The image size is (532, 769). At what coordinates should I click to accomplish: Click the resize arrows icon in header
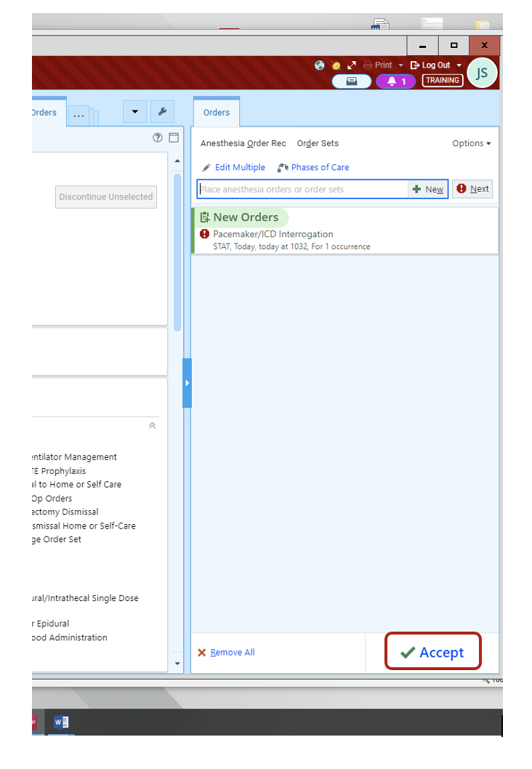tap(352, 65)
